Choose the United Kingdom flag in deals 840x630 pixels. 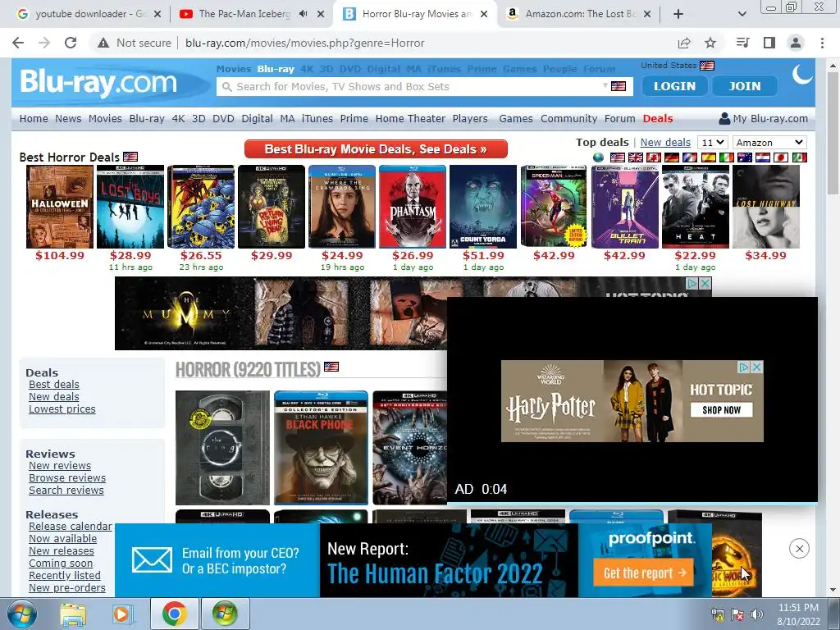[636, 157]
